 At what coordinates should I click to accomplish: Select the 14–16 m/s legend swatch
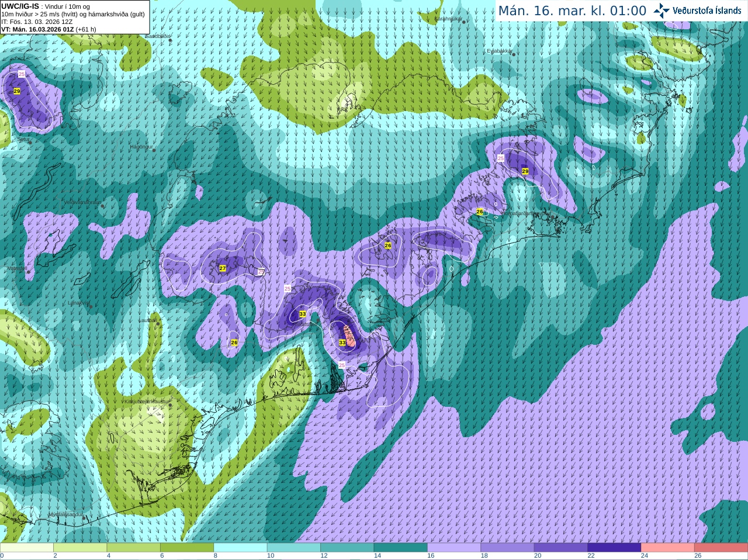(x=401, y=548)
